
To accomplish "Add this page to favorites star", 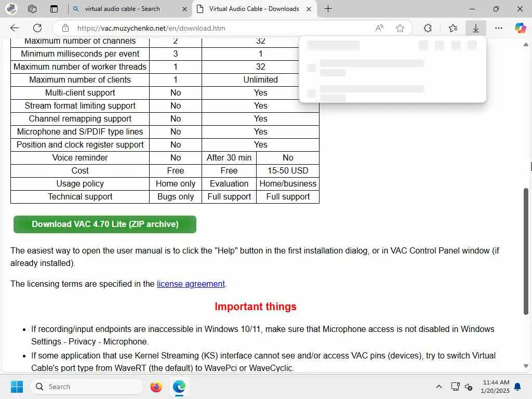I will tap(400, 28).
